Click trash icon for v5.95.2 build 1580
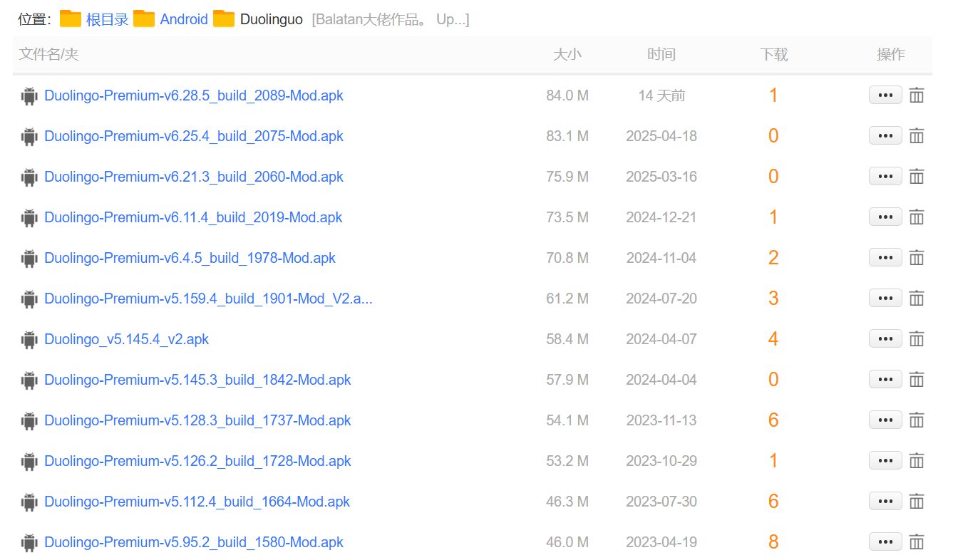 point(917,541)
